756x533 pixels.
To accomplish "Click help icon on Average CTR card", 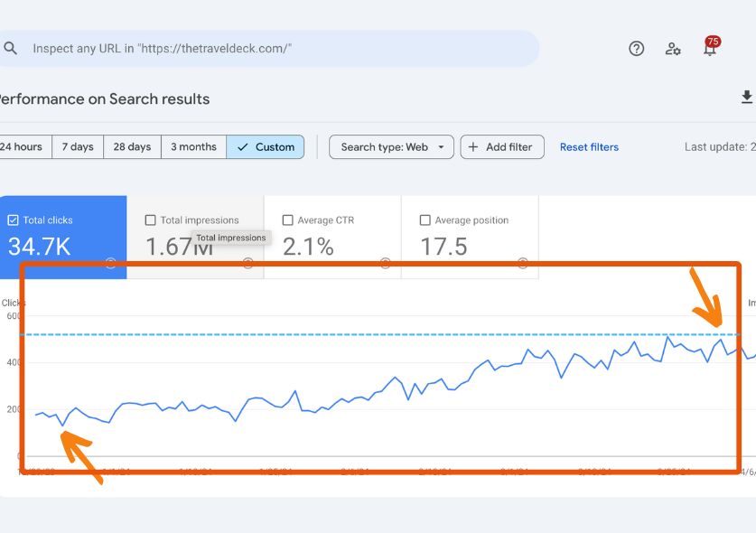I will (385, 263).
